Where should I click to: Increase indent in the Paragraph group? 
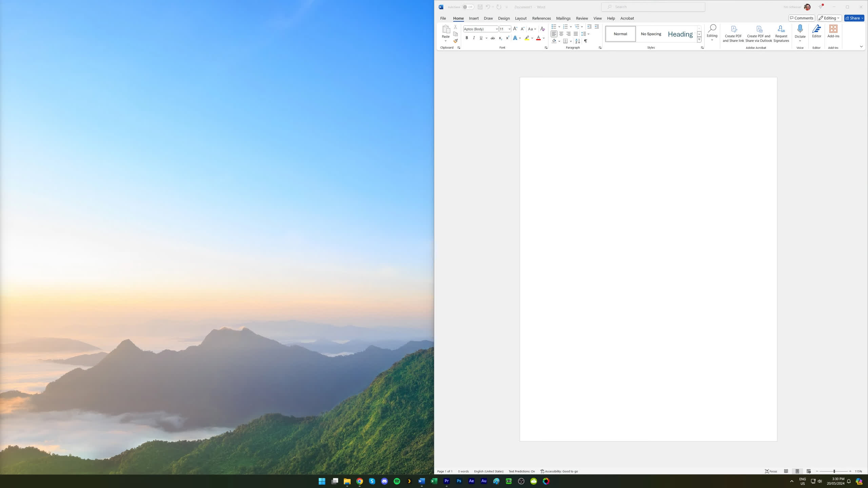[x=597, y=27]
